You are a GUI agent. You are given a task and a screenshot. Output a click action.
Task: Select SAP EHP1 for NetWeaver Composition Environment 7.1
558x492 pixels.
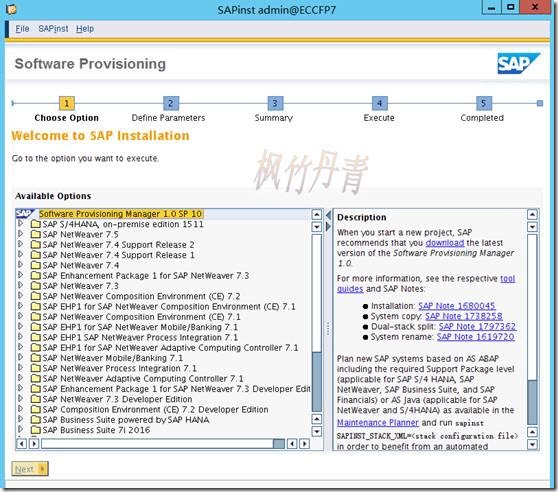coord(169,307)
